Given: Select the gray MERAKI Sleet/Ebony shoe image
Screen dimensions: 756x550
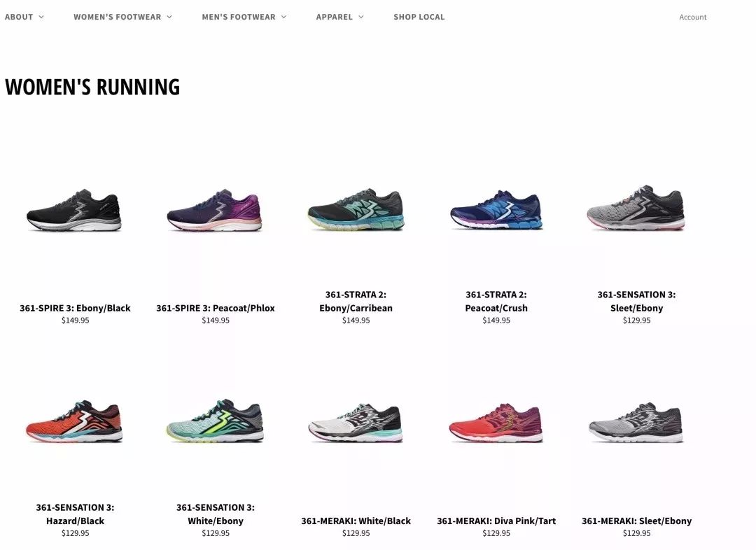Looking at the screenshot, I should coord(636,423).
